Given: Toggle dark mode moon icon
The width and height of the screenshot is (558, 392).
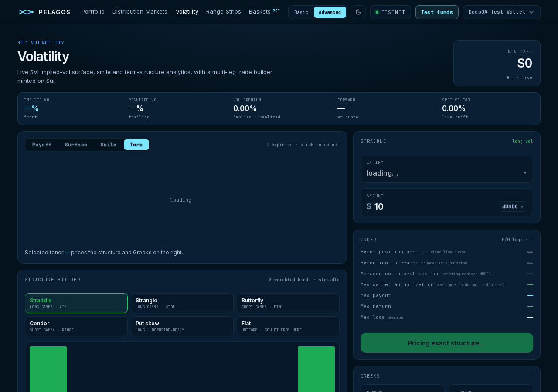Looking at the screenshot, I should [359, 12].
